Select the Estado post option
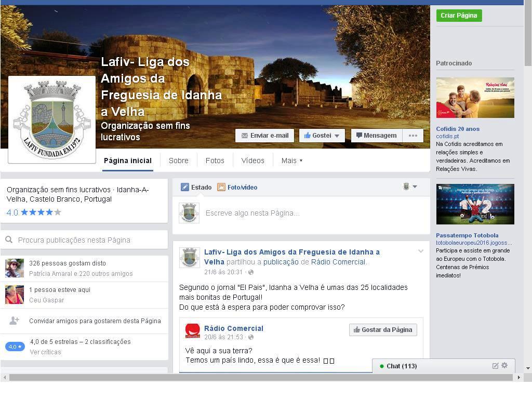This screenshot has width=532, height=399. (x=196, y=187)
